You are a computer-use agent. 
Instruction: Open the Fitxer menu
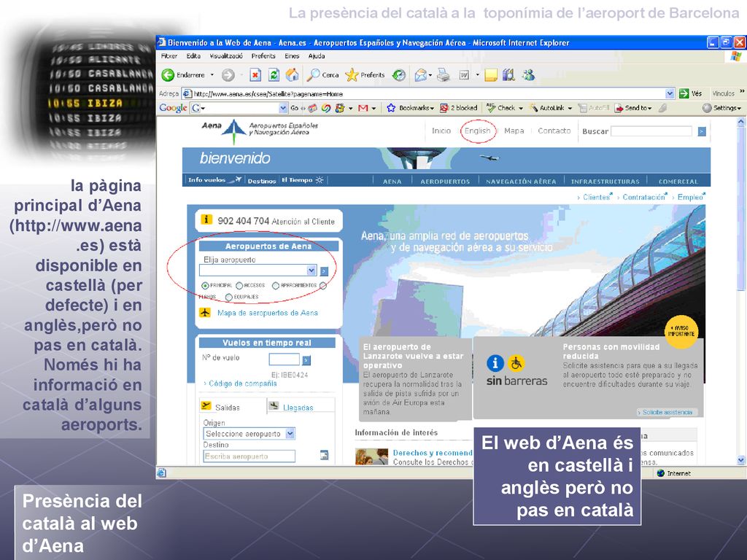point(169,55)
